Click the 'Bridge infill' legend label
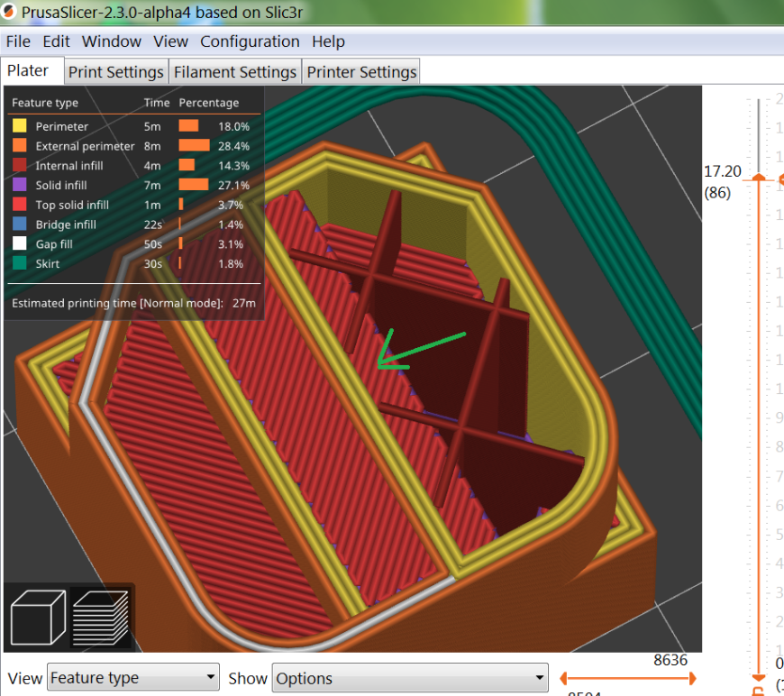Viewport: 784px width, 696px height. pos(66,224)
